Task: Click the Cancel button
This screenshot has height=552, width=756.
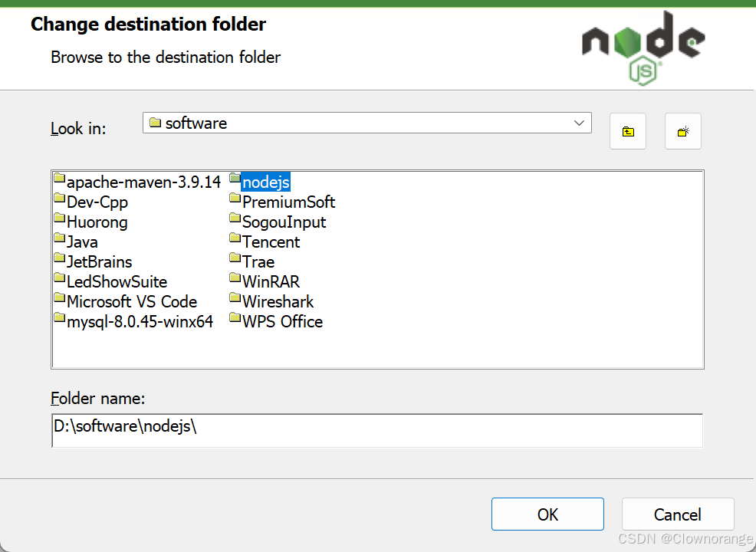Action: point(678,514)
